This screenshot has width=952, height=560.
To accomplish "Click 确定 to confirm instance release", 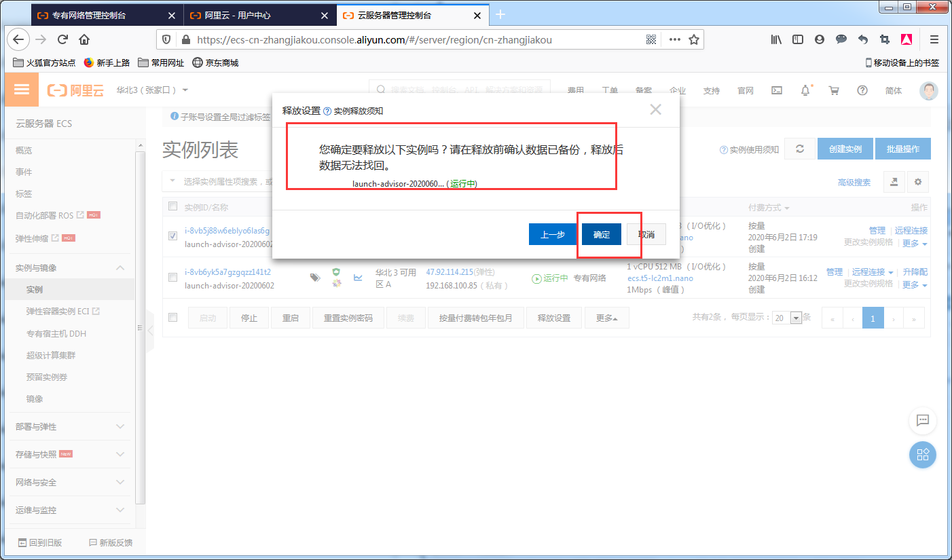I will point(600,234).
